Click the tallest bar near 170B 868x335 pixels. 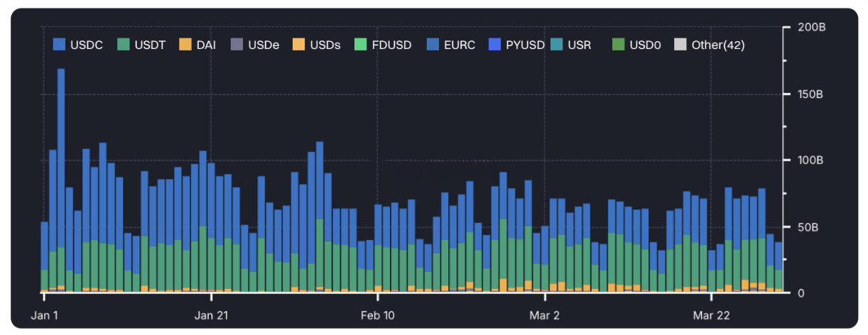[x=61, y=177]
